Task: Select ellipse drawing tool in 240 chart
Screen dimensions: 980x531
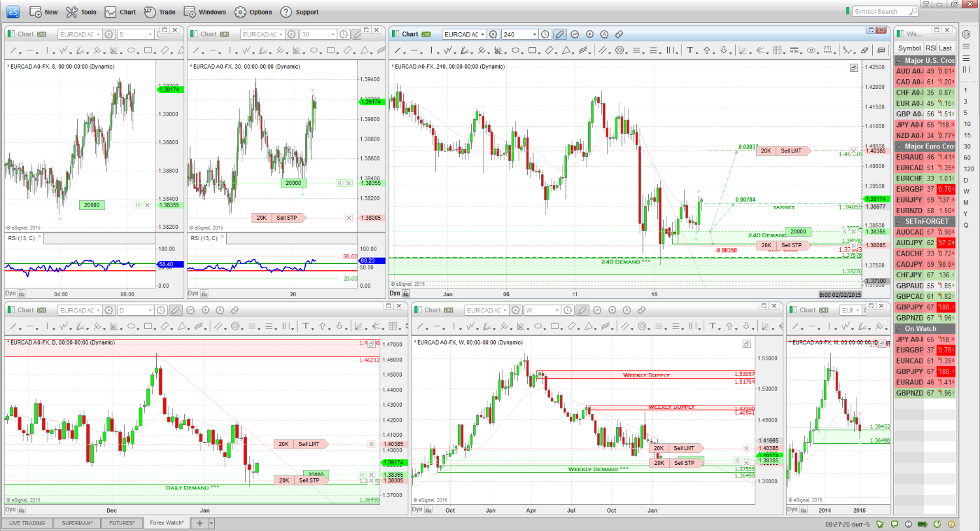Action: 515,50
